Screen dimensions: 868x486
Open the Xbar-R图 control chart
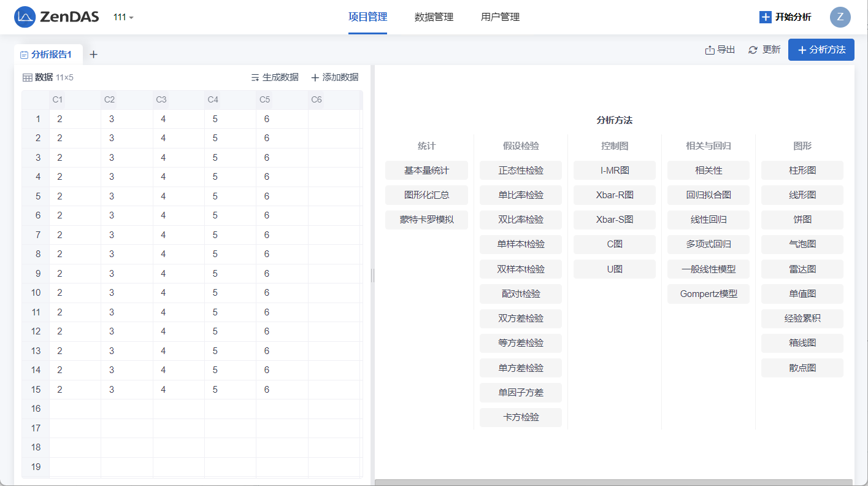(x=615, y=195)
